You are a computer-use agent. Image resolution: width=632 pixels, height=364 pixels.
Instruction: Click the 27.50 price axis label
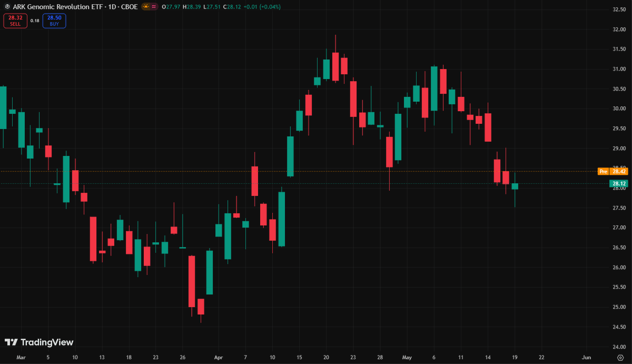[x=619, y=208]
